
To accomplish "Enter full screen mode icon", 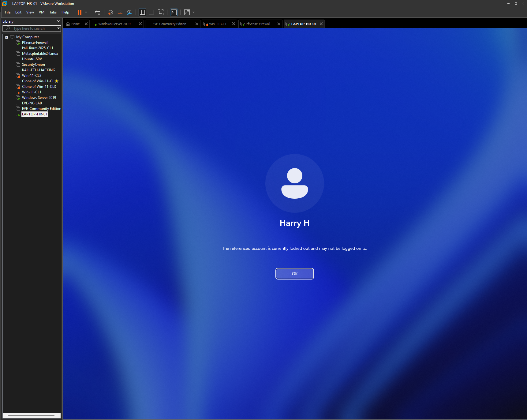I will click(161, 12).
